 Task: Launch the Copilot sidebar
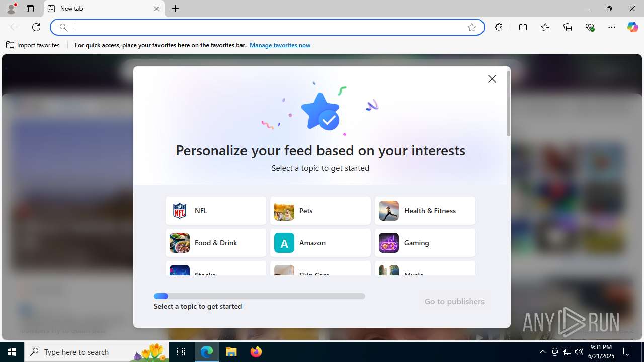[632, 27]
